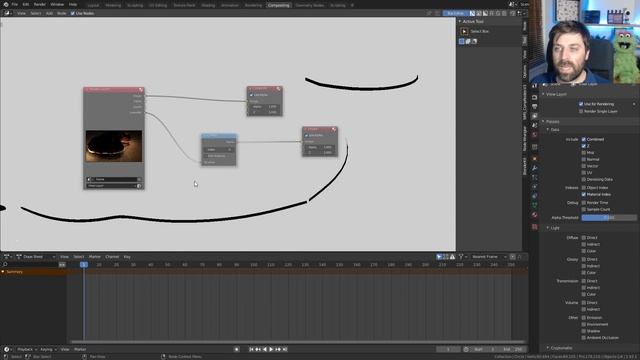Viewport: 640px width, 360px height.
Task: Click the Dope Sheet channel search field
Action: click(x=30, y=264)
